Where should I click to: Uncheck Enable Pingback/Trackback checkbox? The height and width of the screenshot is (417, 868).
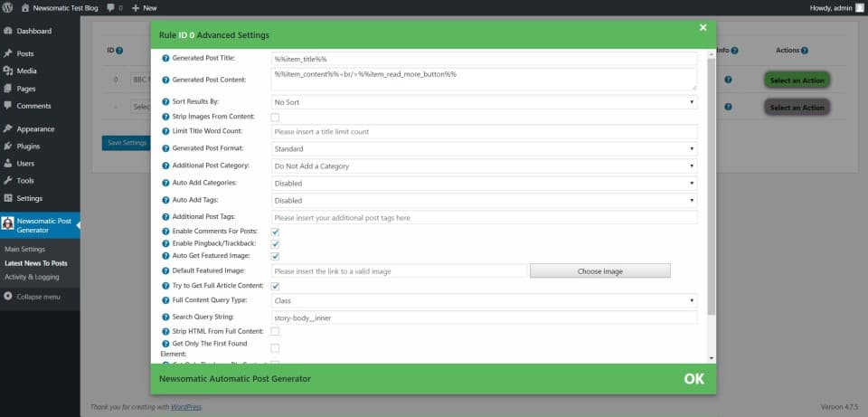tap(275, 244)
